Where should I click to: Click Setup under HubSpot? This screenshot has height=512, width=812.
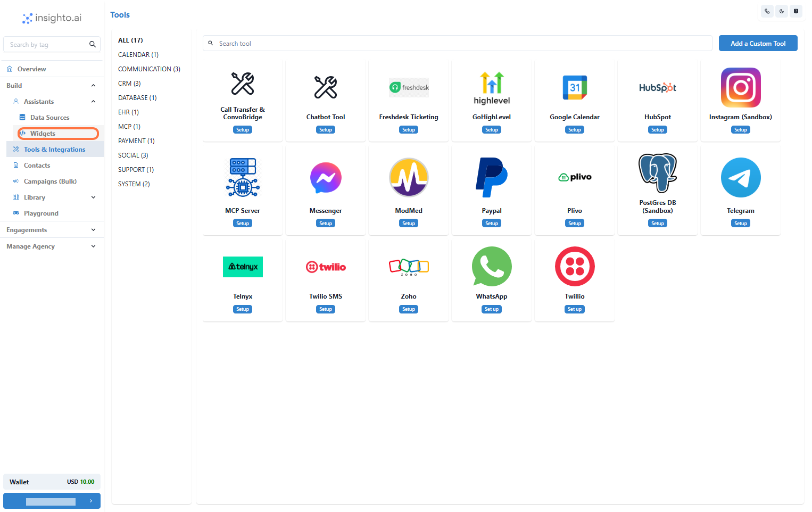point(658,130)
